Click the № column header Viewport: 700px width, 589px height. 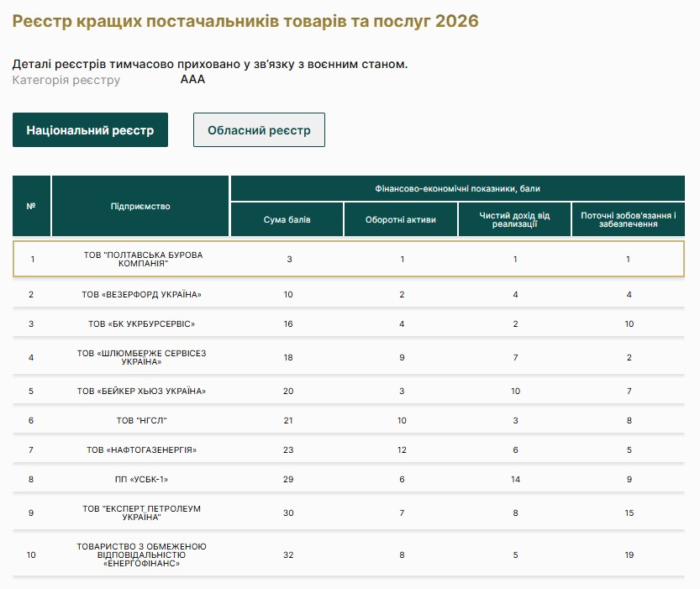click(x=31, y=206)
